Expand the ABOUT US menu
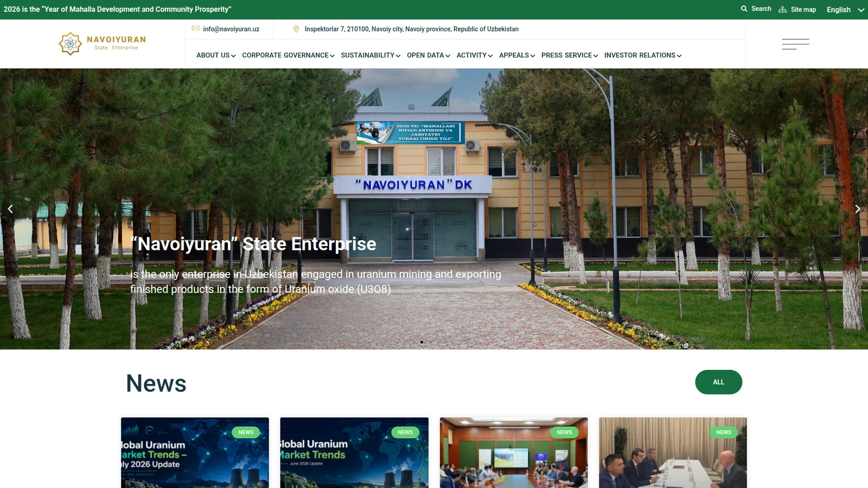Image resolution: width=868 pixels, height=488 pixels. 216,55
